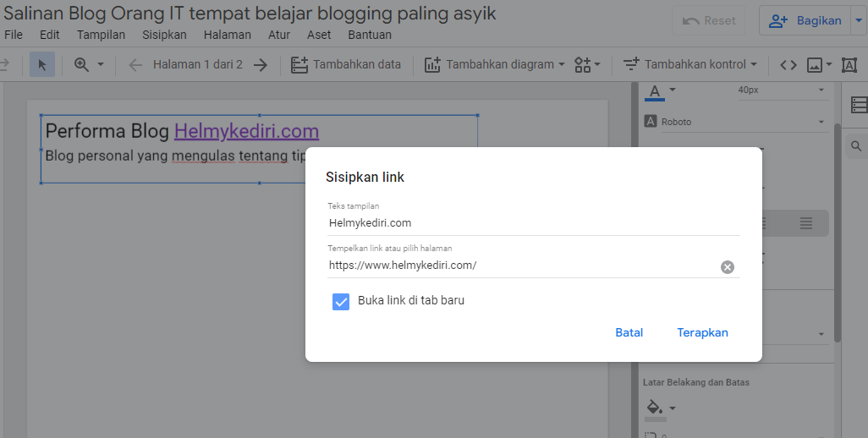Click Halaman 1 dari 2 page indicator
The image size is (868, 438).
(x=198, y=65)
